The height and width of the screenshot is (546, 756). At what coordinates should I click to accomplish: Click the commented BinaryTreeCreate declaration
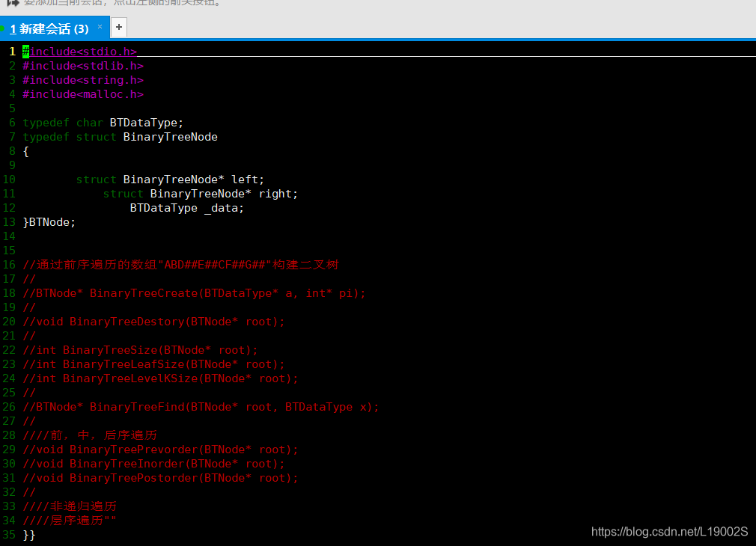pos(195,293)
